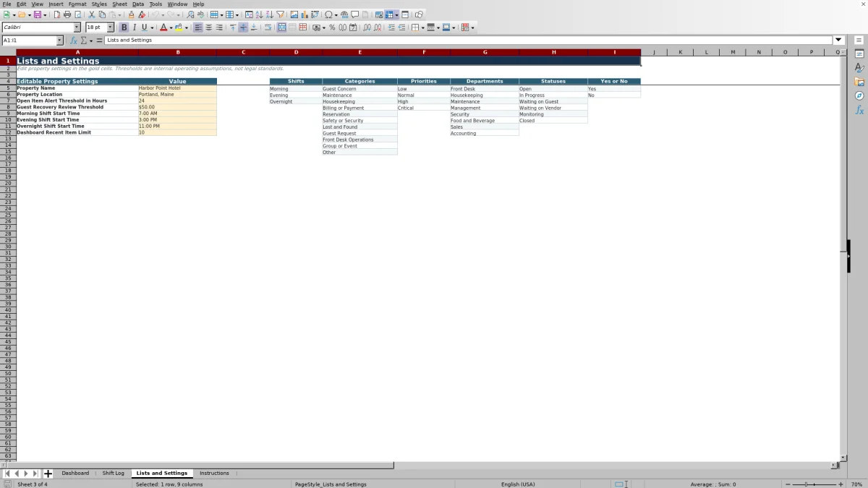Toggle Bold formatting button
The image size is (868, 488).
(x=124, y=27)
